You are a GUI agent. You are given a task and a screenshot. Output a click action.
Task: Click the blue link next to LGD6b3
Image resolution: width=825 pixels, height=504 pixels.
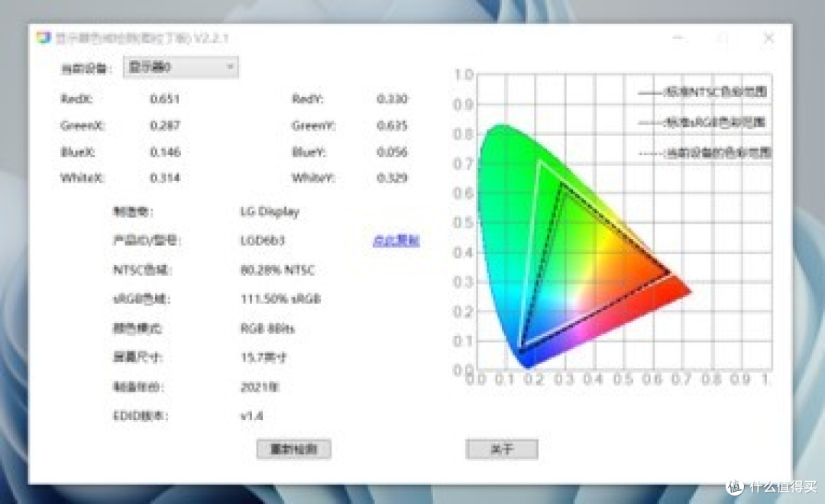tap(396, 241)
